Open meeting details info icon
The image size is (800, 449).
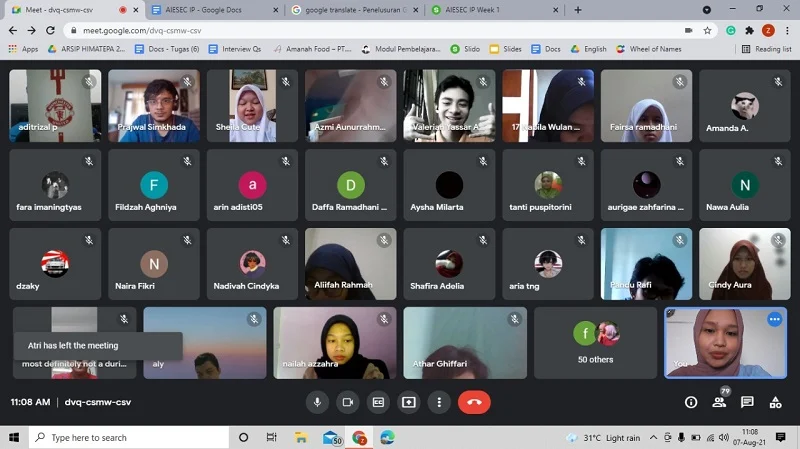[x=691, y=402]
